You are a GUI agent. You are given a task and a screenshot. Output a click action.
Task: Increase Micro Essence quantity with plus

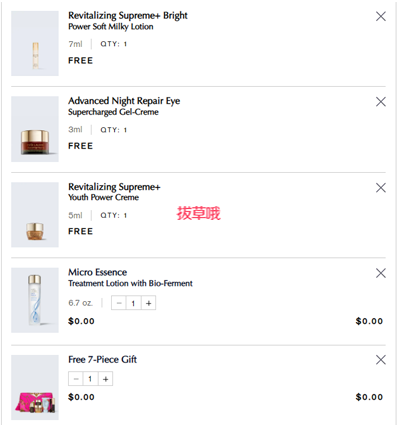[x=149, y=303]
